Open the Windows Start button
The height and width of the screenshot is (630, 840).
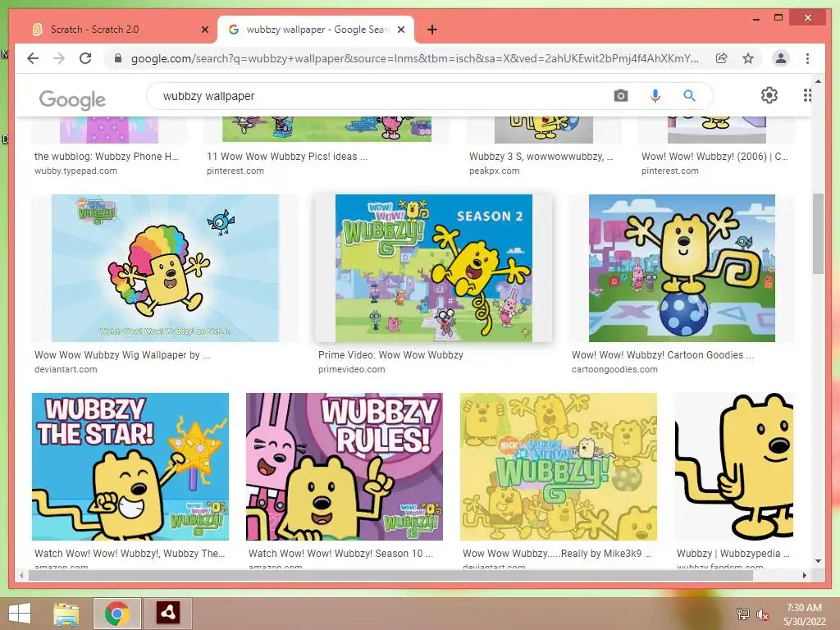coord(20,614)
